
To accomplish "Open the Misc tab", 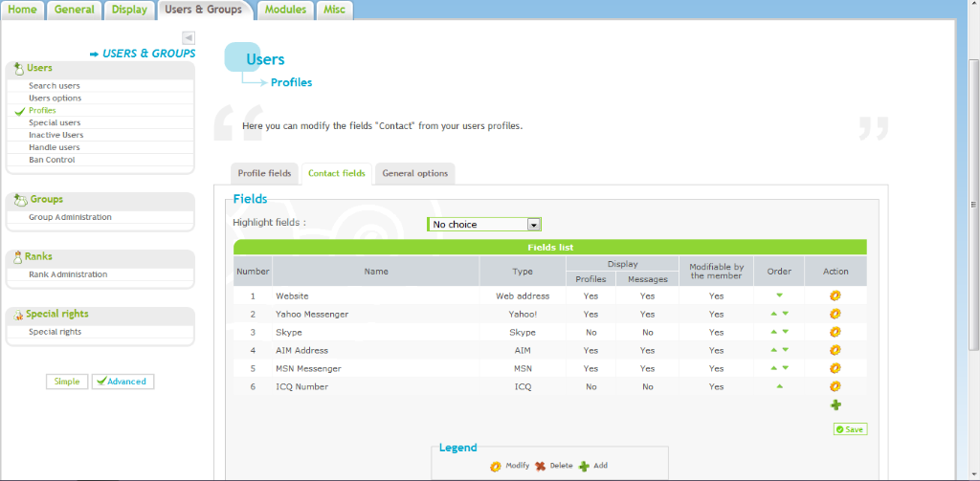I will pos(335,10).
